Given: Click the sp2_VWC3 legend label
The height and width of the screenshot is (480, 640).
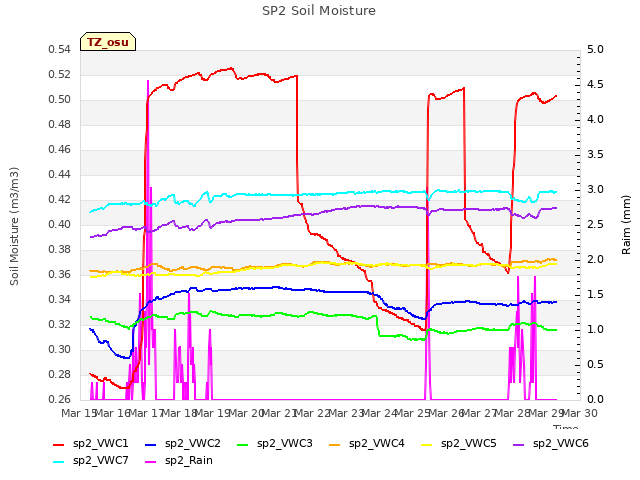Looking at the screenshot, I should [x=284, y=443].
